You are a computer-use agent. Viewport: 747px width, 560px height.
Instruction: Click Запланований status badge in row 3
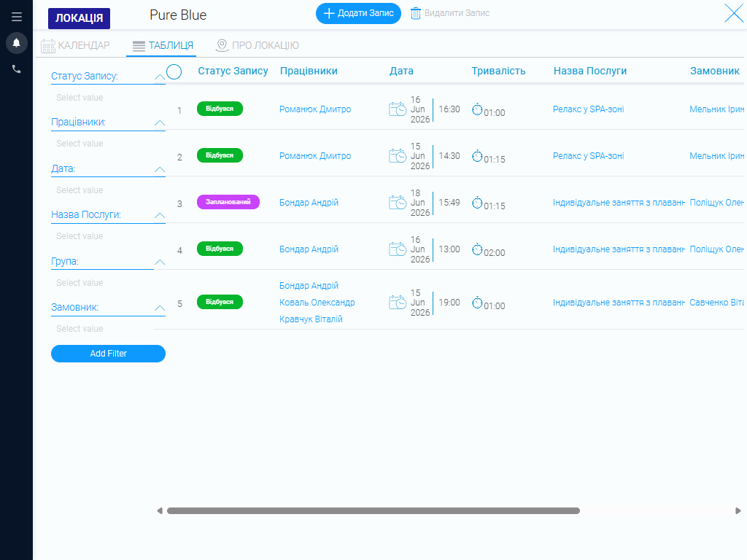(x=228, y=202)
